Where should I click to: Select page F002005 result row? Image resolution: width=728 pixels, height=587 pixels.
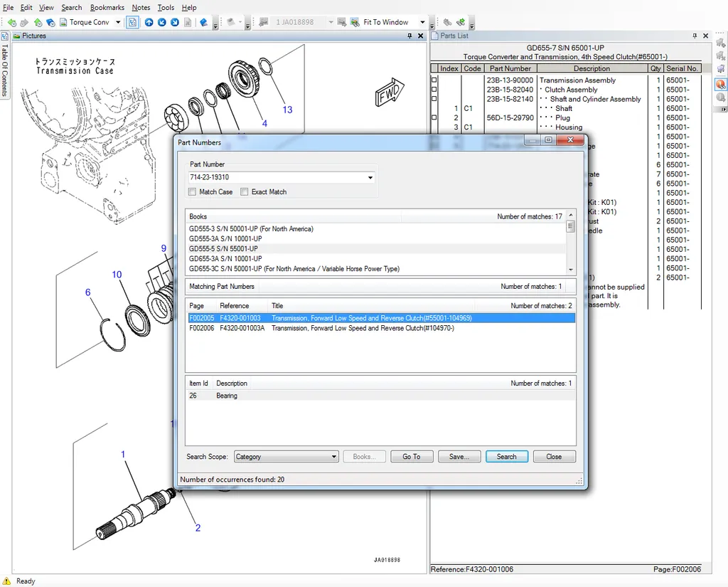(381, 318)
